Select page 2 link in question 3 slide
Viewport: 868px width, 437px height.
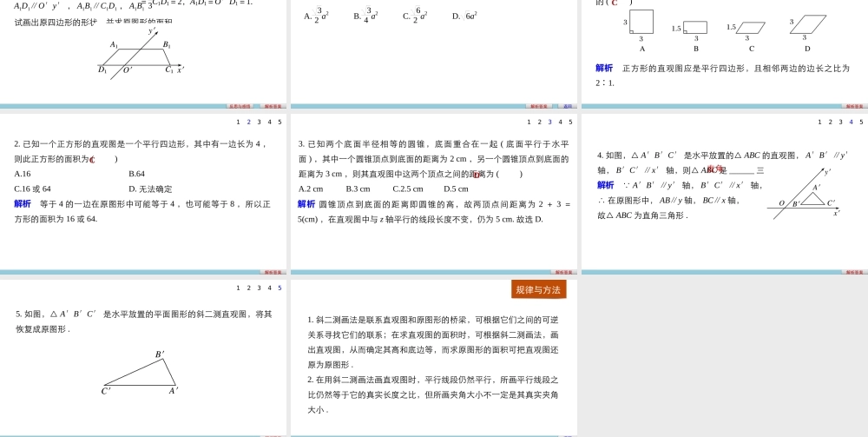point(539,122)
